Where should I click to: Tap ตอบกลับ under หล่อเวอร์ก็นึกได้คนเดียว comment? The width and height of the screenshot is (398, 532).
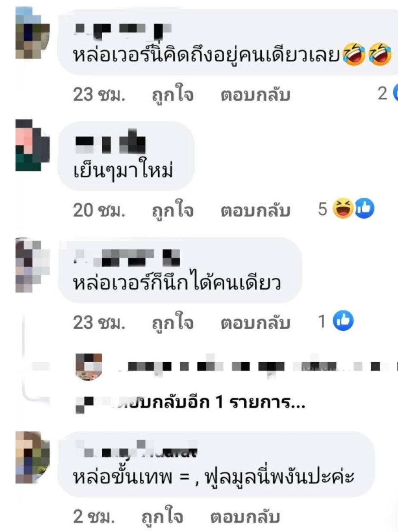pos(255,323)
